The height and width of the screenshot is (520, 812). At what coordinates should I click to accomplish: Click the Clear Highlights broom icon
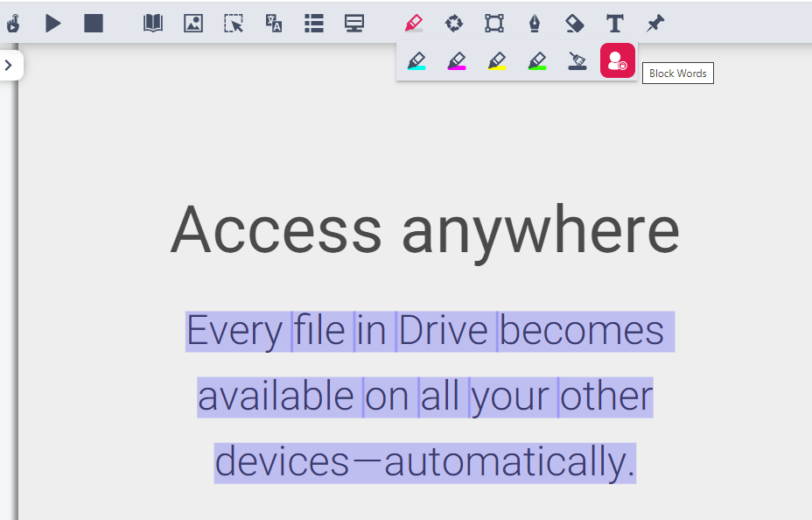[577, 61]
